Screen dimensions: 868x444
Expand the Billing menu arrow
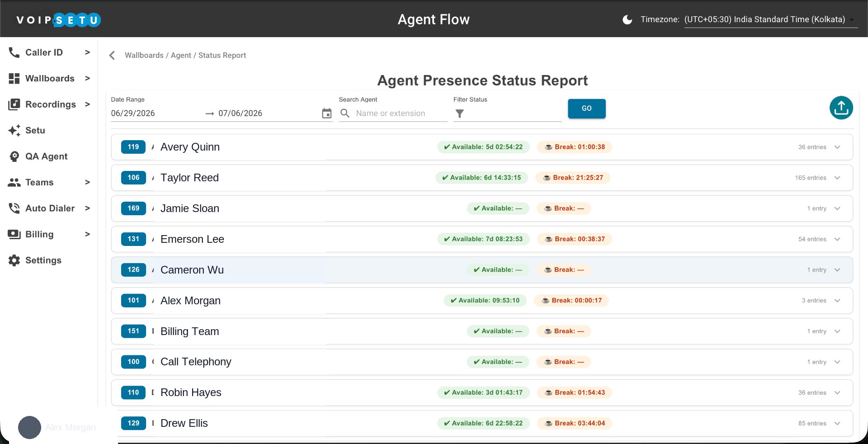[x=87, y=234]
